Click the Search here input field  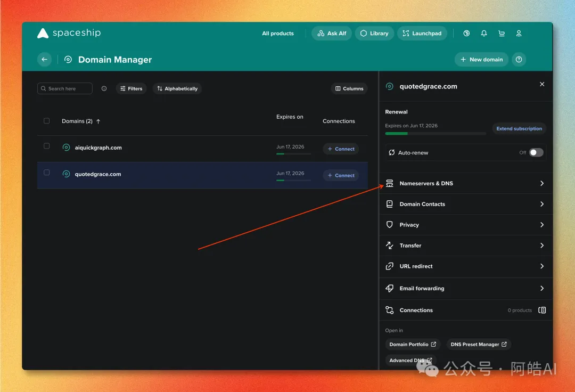click(64, 88)
